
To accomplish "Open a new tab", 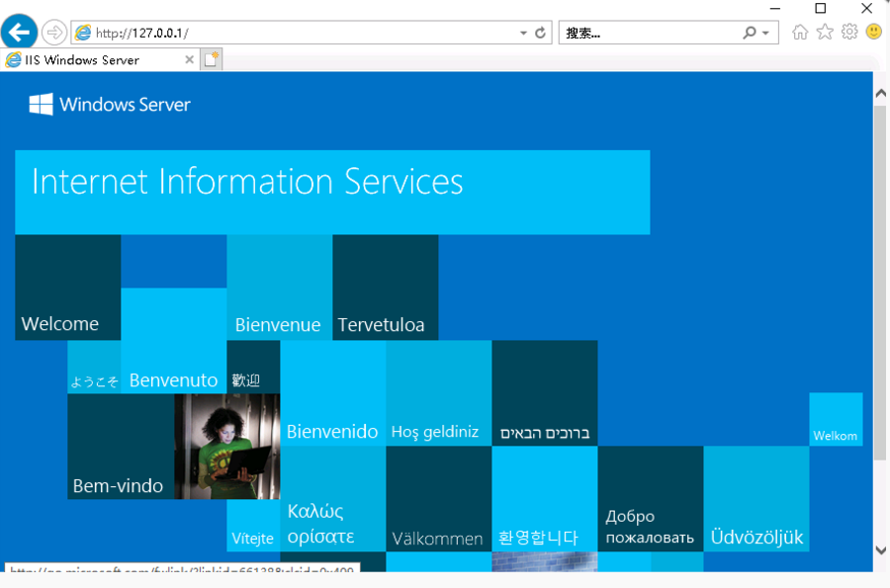I will click(x=212, y=60).
